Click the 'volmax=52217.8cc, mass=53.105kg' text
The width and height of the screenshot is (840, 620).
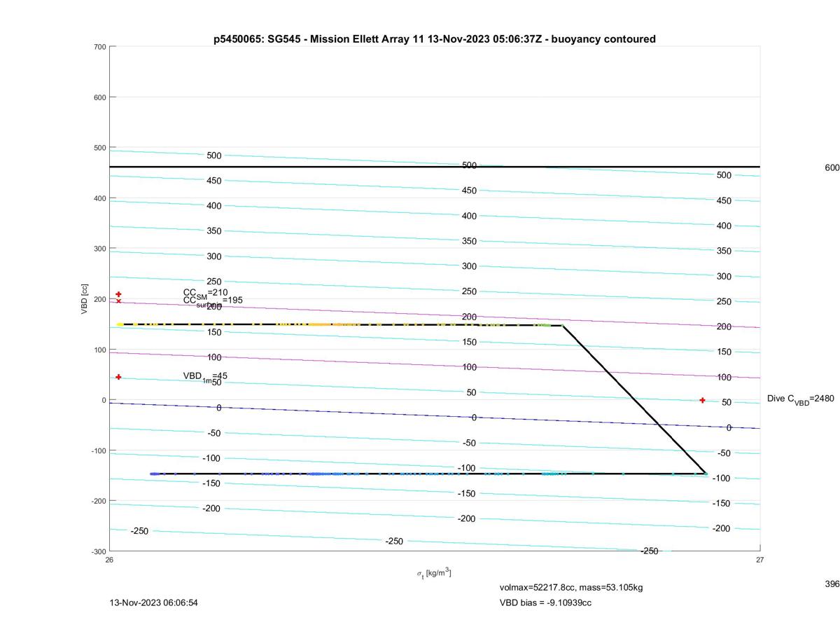[x=571, y=588]
